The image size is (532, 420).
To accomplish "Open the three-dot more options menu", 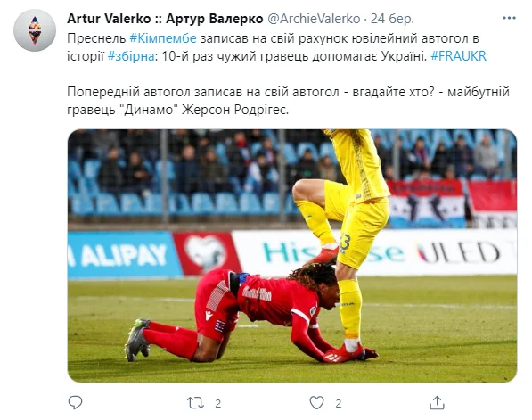I will [509, 19].
